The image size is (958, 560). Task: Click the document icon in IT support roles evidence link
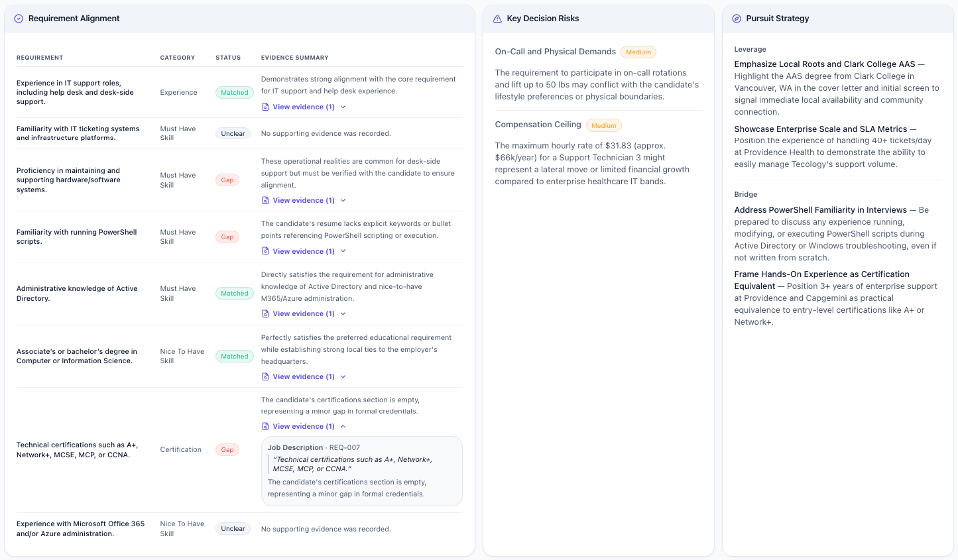pos(265,107)
